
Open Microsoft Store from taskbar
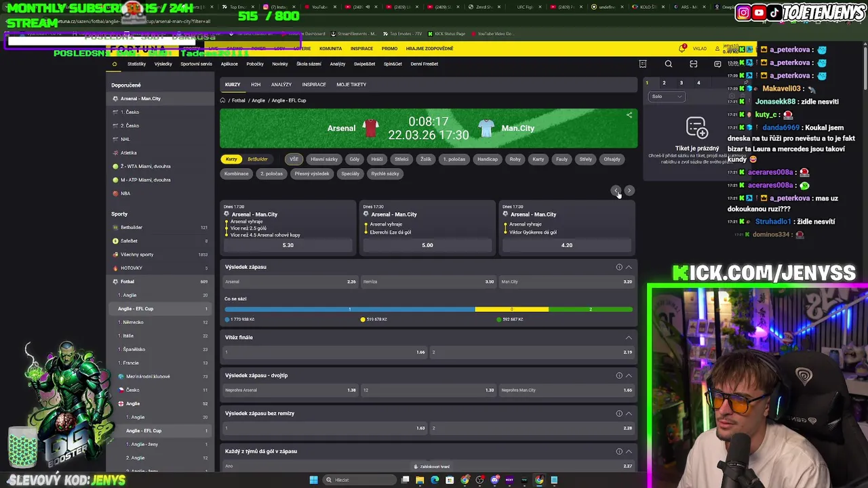point(450,480)
